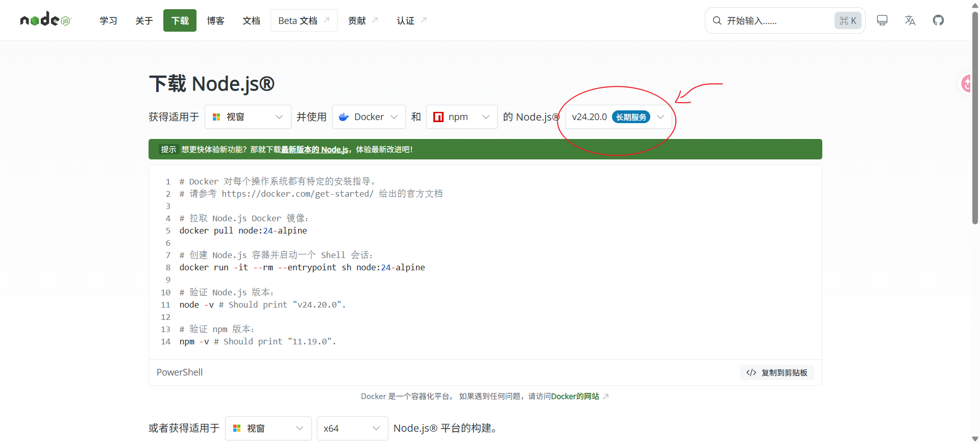The width and height of the screenshot is (980, 444).
Task: Click external arrow beside Docker website link
Action: pos(606,396)
